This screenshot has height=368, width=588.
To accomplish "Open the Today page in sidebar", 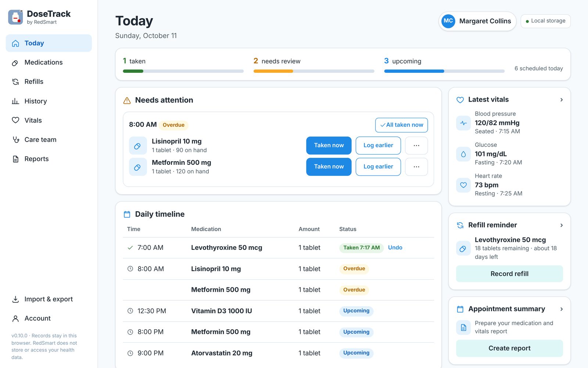I will 49,43.
